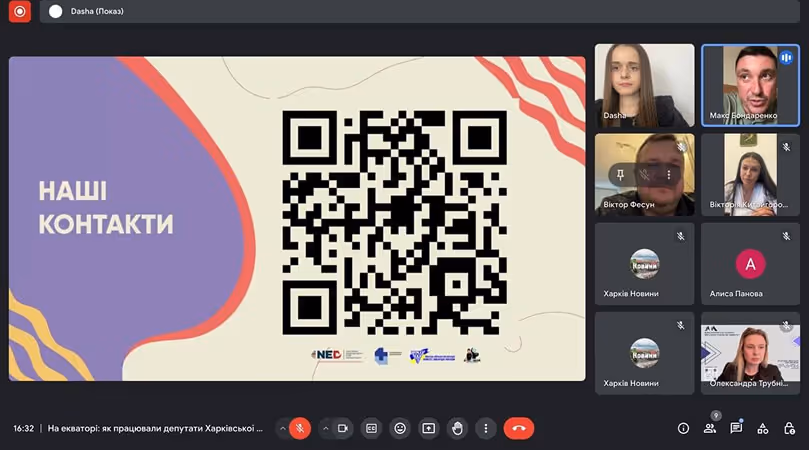
Task: Expand audio settings arrow beside microphone
Action: point(282,428)
